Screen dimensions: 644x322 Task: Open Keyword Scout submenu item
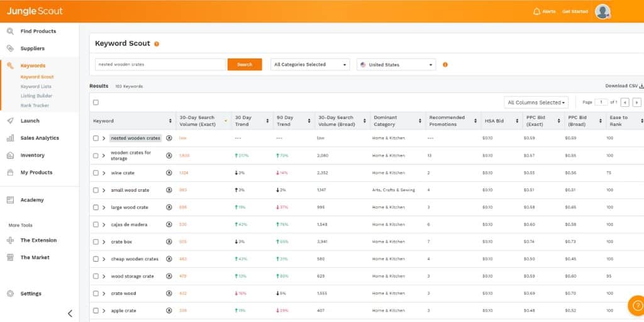pyautogui.click(x=37, y=77)
